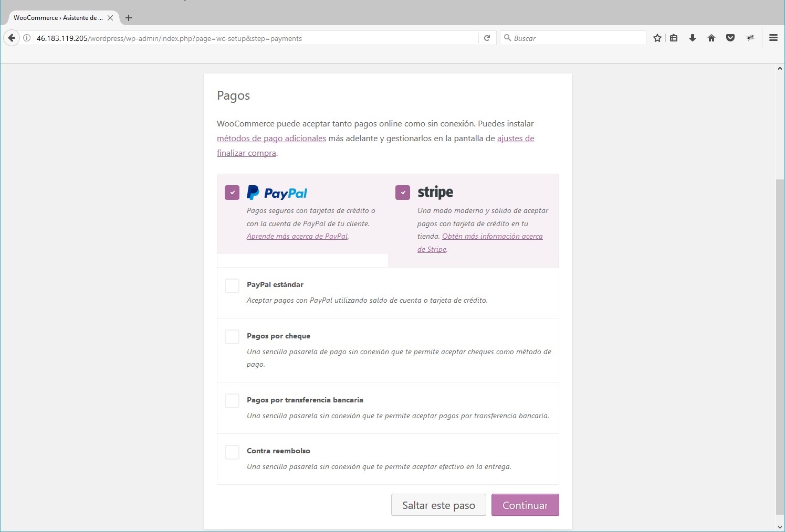Click Saltar este paso button
Image resolution: width=785 pixels, height=532 pixels.
tap(438, 505)
